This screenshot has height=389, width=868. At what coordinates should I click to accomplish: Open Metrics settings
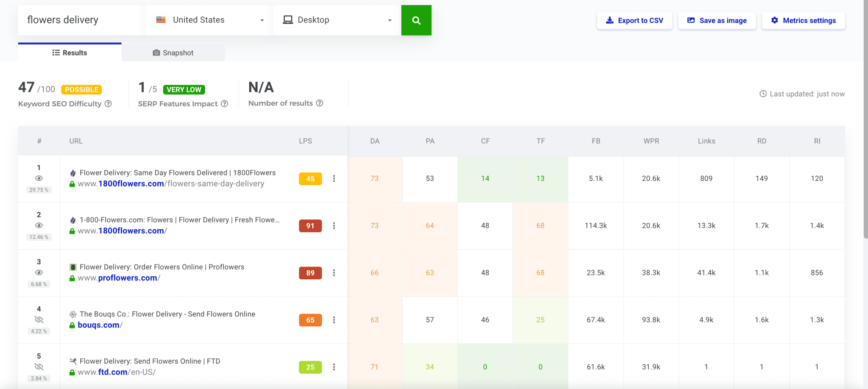point(803,20)
